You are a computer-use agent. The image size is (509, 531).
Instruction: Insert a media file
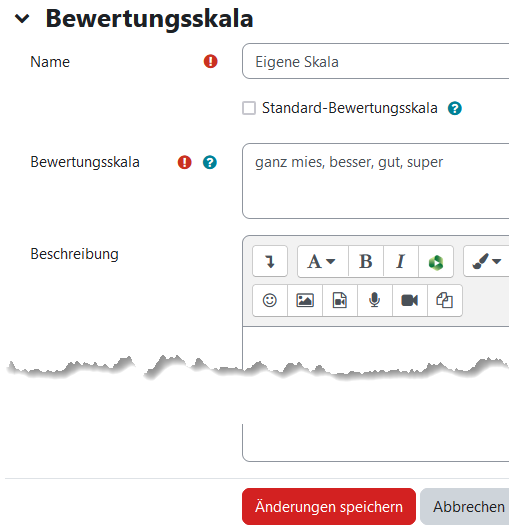tap(340, 301)
